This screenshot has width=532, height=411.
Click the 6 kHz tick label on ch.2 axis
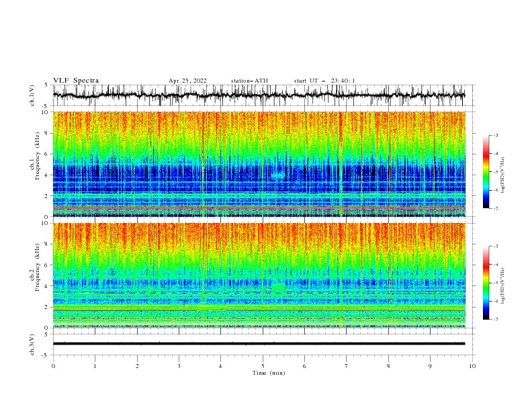click(46, 265)
